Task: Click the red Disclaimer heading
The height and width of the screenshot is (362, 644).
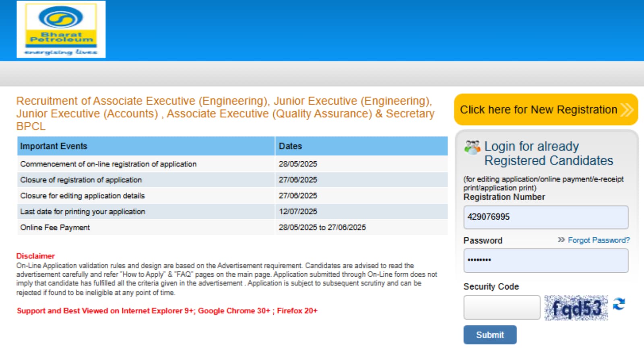Action: click(35, 256)
